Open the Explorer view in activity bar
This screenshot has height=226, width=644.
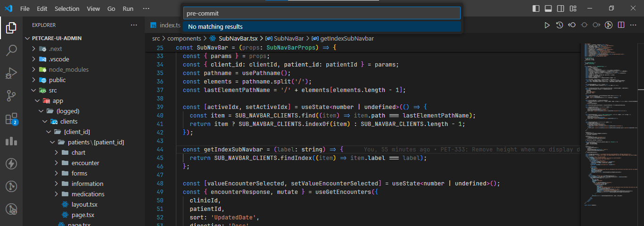coord(11,28)
